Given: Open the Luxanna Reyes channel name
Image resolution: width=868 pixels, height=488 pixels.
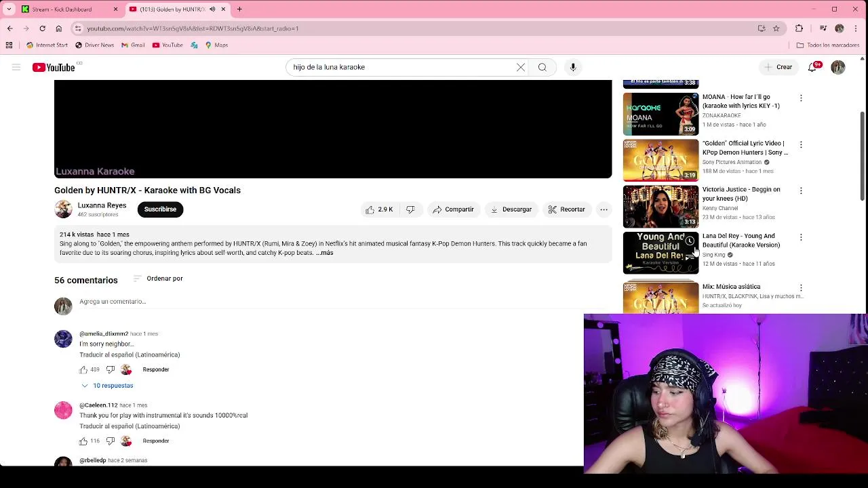Looking at the screenshot, I should 102,205.
